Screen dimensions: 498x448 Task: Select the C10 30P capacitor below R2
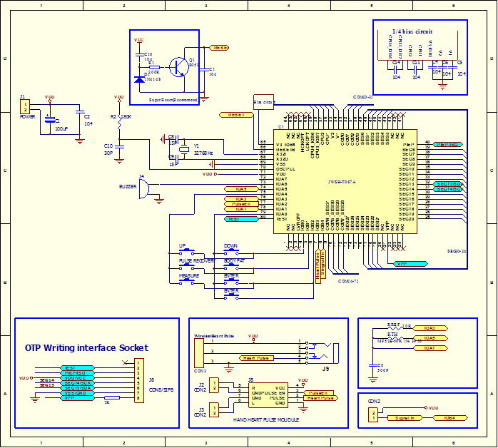coord(119,147)
